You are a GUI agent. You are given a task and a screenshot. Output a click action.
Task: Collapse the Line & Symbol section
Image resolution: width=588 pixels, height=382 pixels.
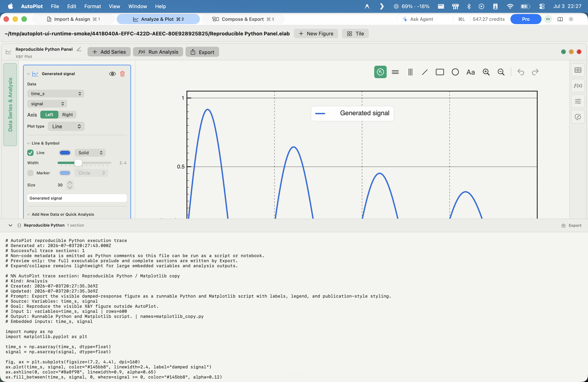[29, 143]
